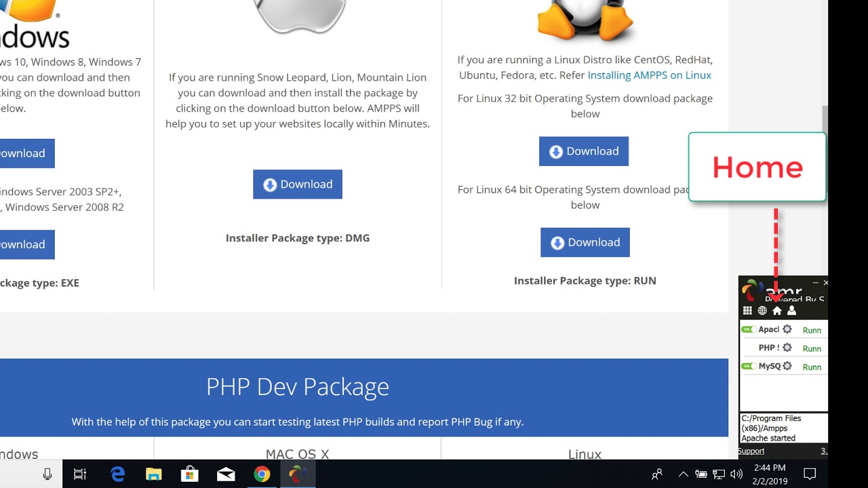Click the MySQL Running status text

click(812, 367)
